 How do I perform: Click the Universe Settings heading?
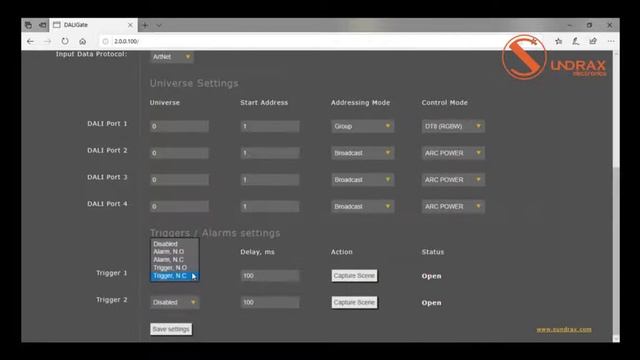click(194, 83)
